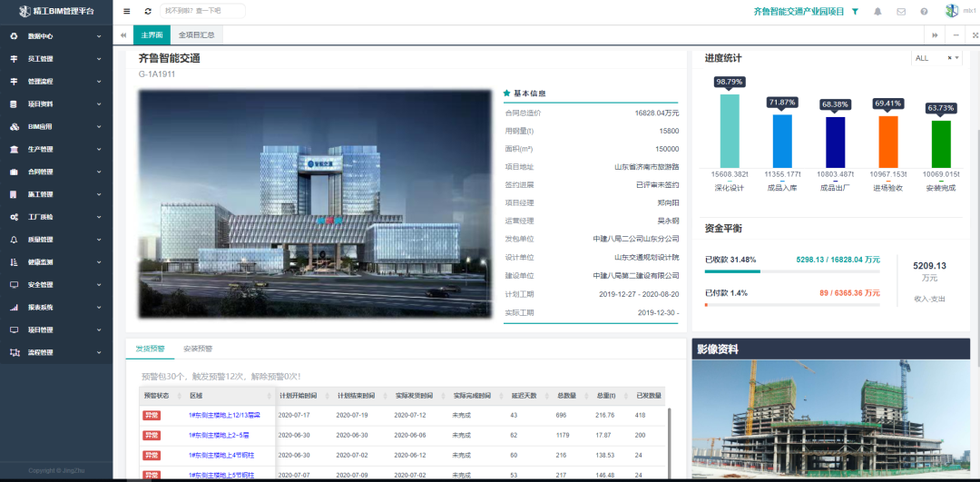980x482 pixels.
Task: Click the 工厂质检 gears icon
Action: click(x=14, y=217)
